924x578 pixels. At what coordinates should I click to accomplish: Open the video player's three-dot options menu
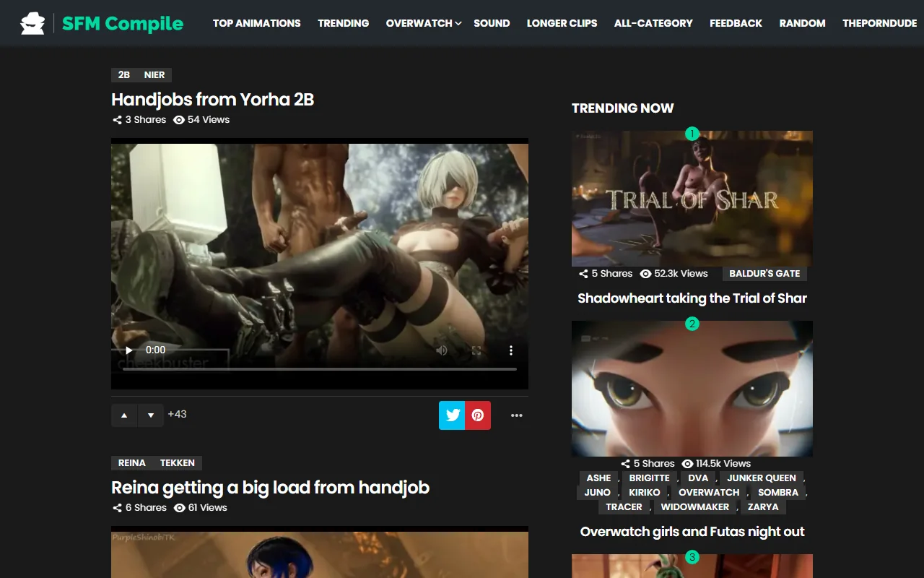tap(511, 350)
